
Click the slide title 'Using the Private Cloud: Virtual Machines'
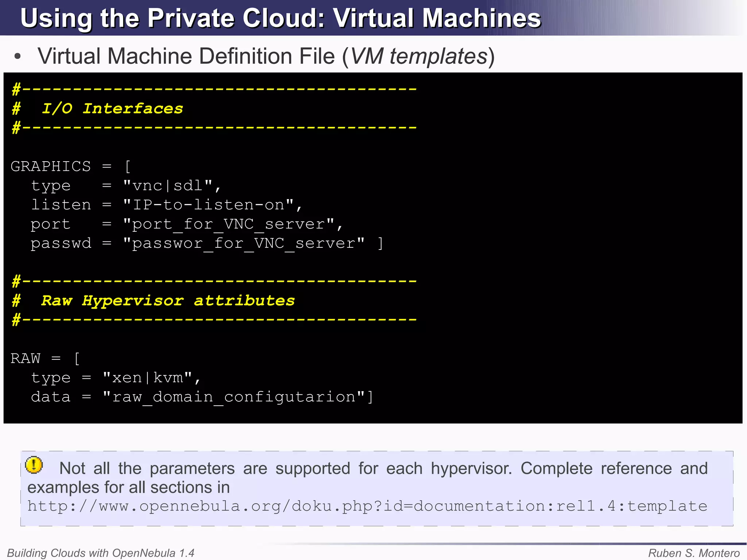(x=281, y=18)
